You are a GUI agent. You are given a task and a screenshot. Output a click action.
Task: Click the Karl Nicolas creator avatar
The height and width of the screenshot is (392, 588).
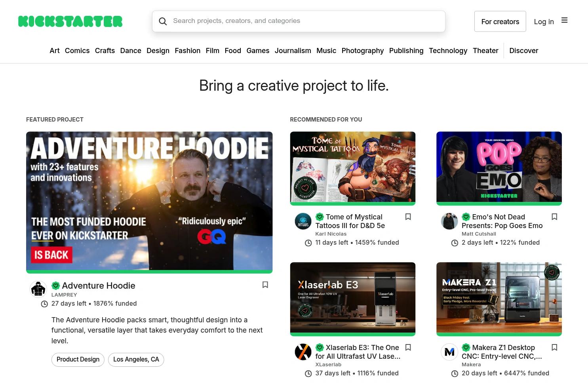(x=303, y=221)
